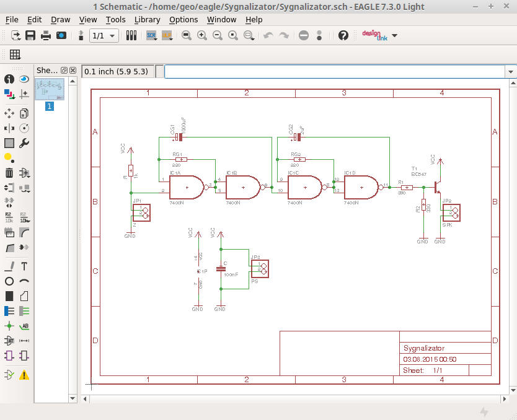Select the Move tool
517x420 pixels.
[x=9, y=113]
